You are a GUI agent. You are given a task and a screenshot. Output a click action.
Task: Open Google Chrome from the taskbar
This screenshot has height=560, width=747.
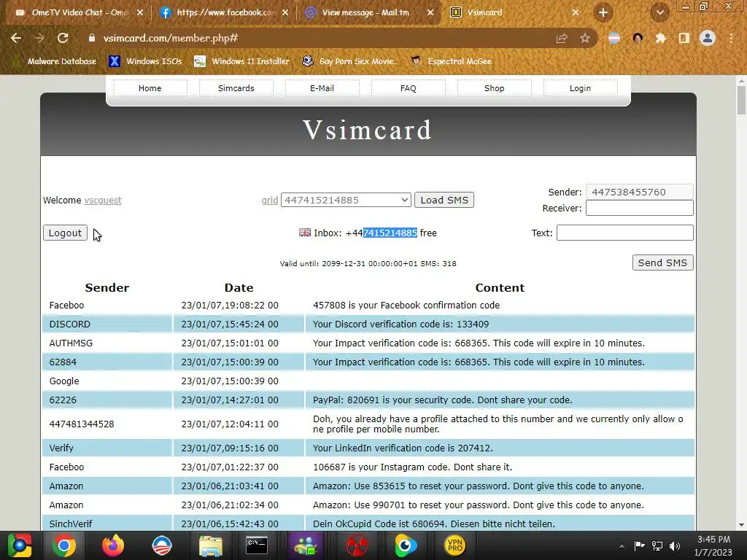(64, 545)
